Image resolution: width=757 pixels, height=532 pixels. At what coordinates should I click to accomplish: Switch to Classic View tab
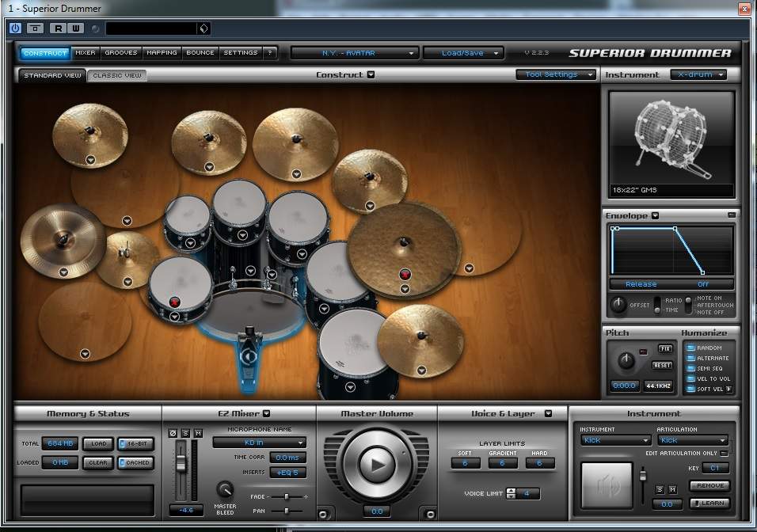(x=116, y=76)
